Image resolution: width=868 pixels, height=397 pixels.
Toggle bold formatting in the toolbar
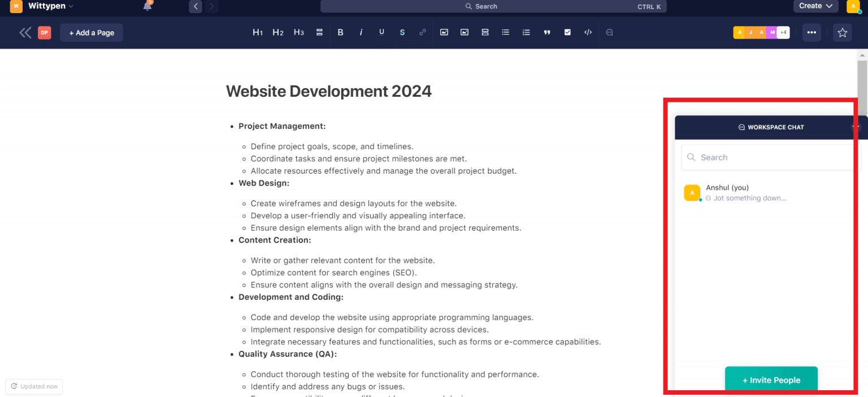[341, 32]
